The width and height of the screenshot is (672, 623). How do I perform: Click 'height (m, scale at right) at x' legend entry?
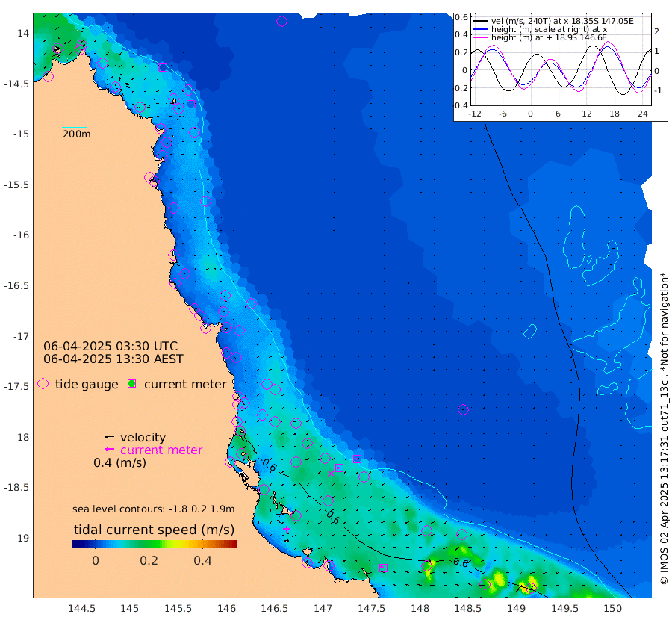click(549, 29)
